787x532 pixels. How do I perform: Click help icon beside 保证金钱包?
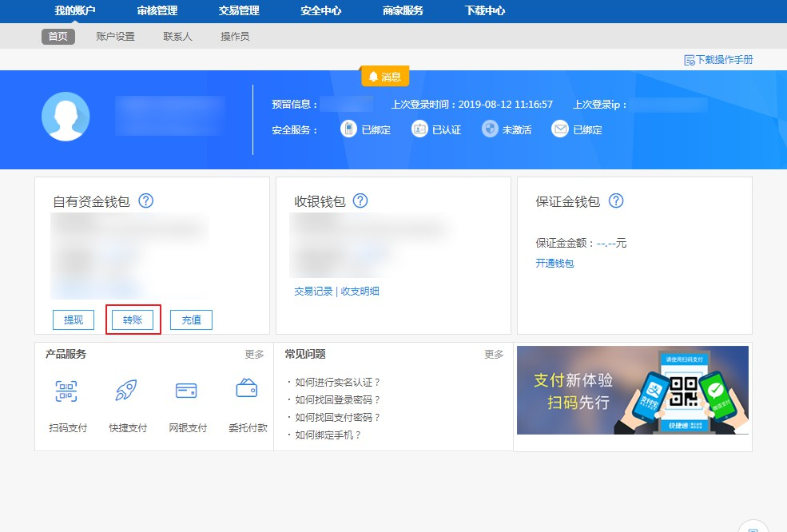pos(615,201)
